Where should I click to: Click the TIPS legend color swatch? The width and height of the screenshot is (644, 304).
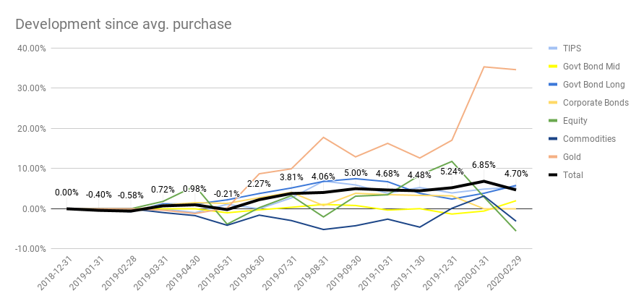554,48
